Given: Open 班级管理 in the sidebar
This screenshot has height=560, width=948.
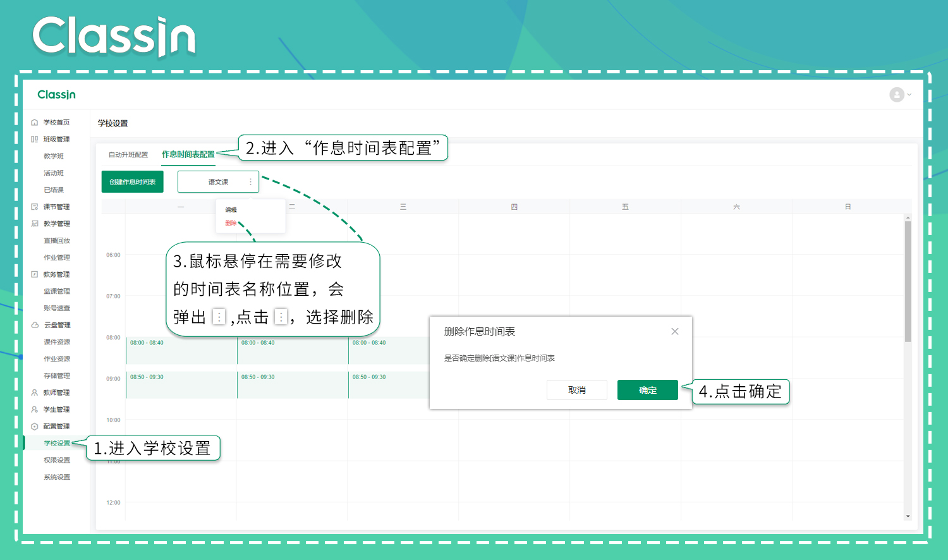Looking at the screenshot, I should (x=56, y=139).
